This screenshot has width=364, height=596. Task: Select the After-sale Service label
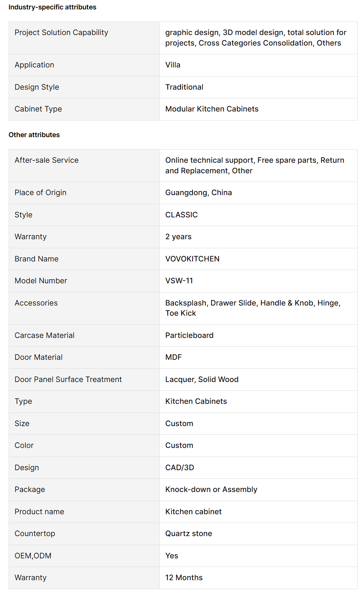coord(47,160)
